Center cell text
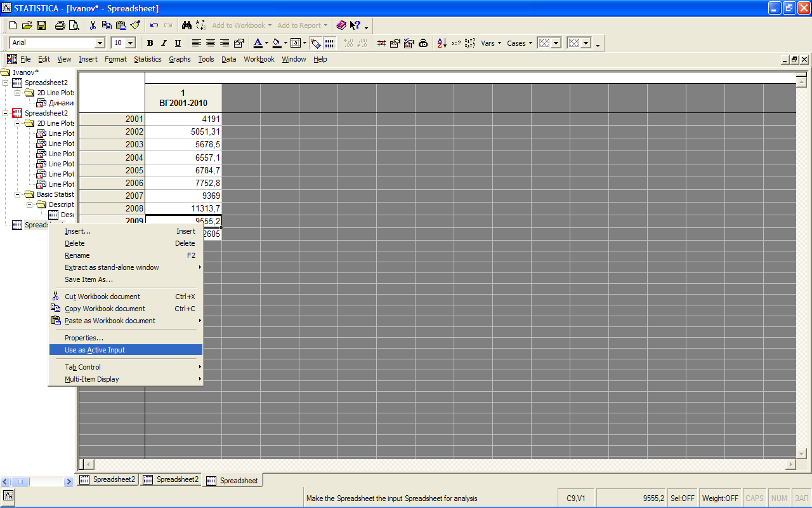This screenshot has width=812, height=508. coord(211,43)
